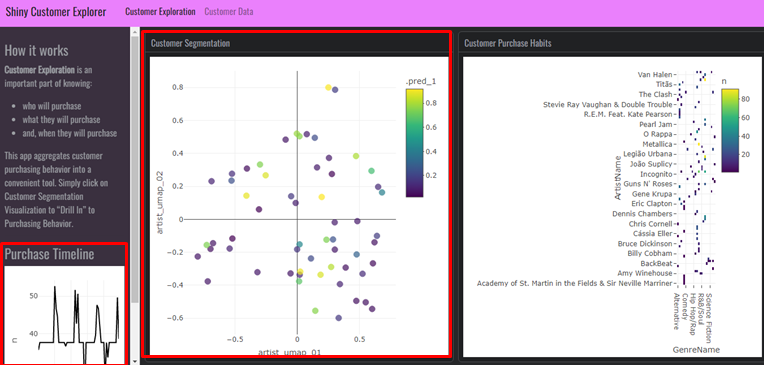Click the BackBeat artist label
764x365 pixels.
coord(656,263)
